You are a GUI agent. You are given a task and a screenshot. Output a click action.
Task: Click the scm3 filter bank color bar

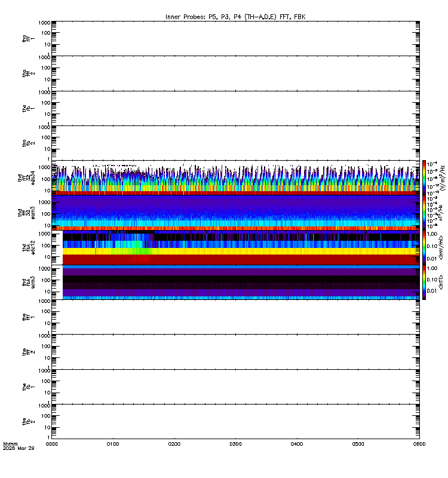424,282
